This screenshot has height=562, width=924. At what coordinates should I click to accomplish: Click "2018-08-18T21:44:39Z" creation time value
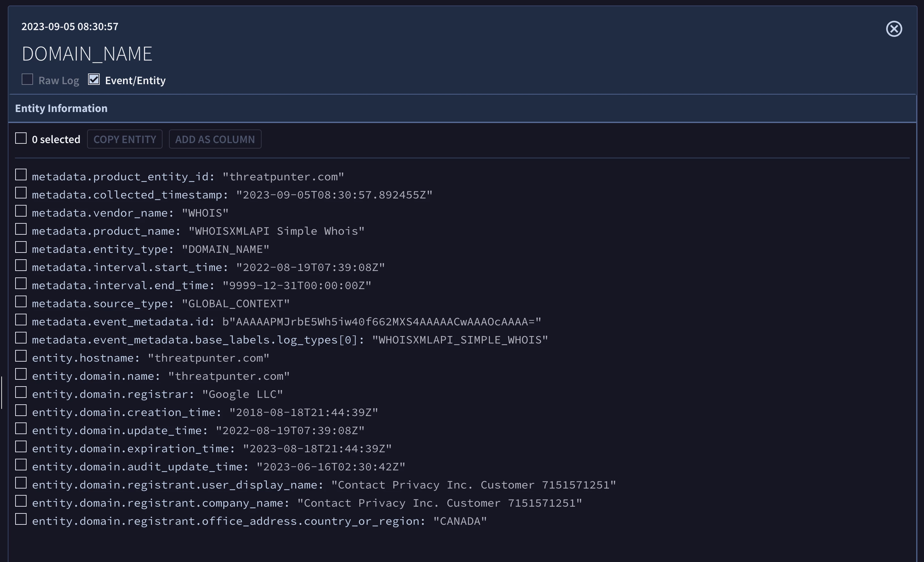point(304,412)
